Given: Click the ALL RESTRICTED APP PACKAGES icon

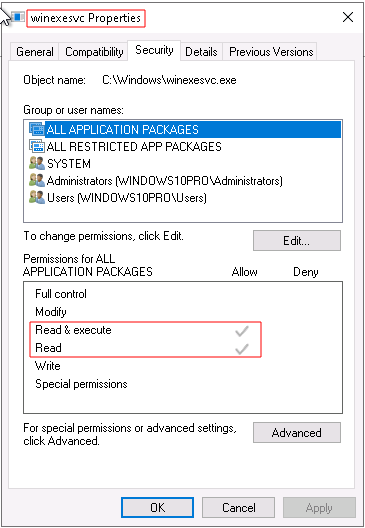Looking at the screenshot, I should [37, 146].
